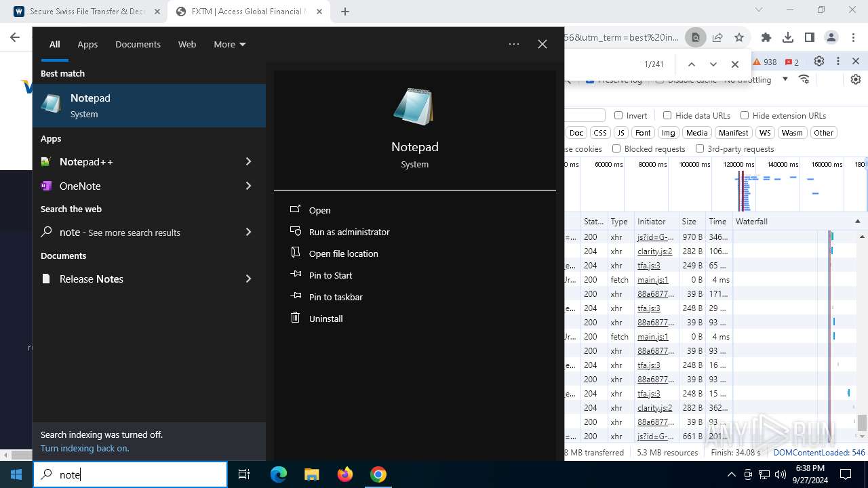Click the Chrome find-in-page toolbar icon

click(x=695, y=38)
